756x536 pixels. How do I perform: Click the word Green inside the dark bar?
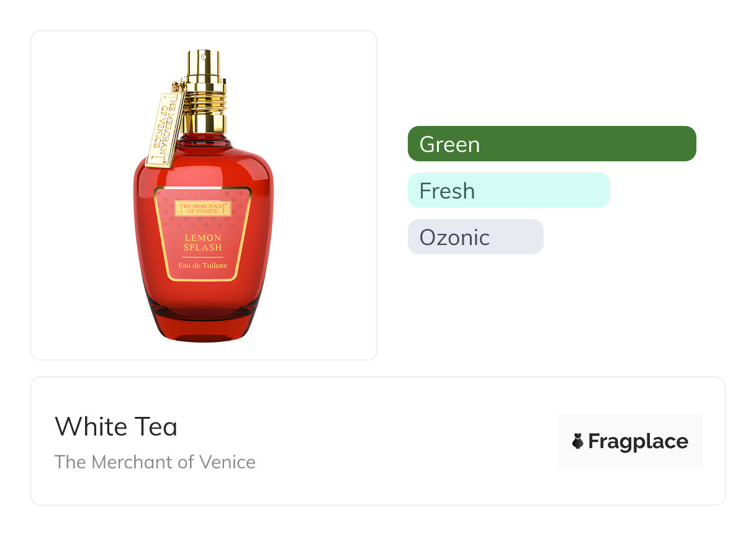(449, 144)
